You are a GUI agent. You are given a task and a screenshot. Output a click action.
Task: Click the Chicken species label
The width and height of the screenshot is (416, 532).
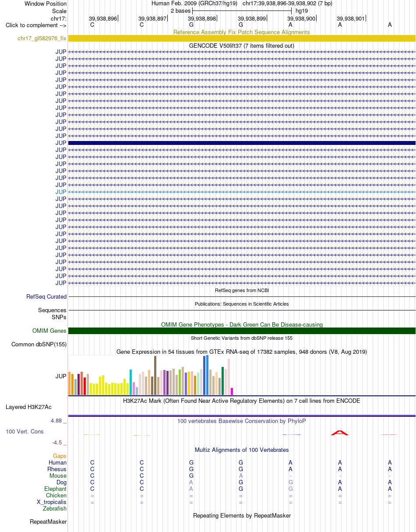click(56, 495)
